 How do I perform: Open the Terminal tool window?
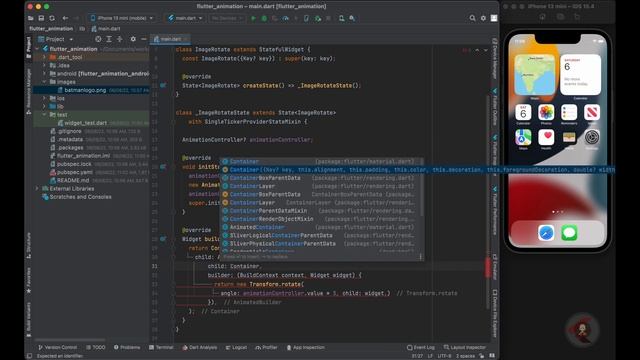click(161, 347)
